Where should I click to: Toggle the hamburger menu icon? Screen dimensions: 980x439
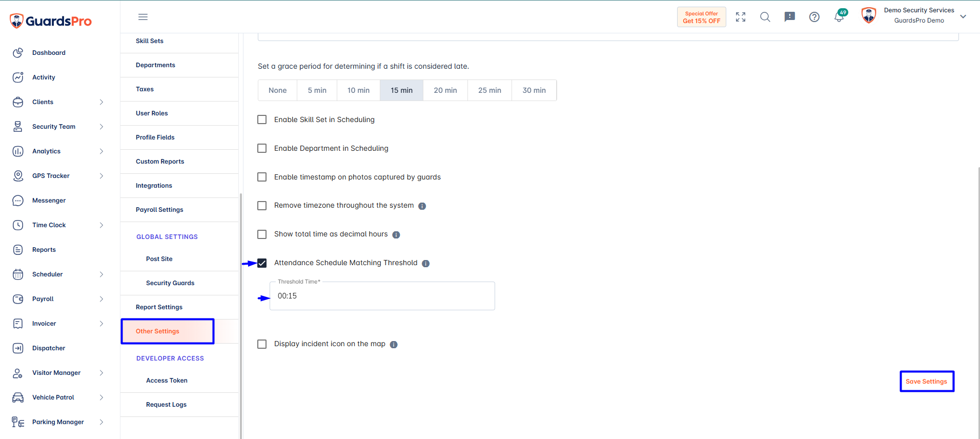tap(143, 17)
